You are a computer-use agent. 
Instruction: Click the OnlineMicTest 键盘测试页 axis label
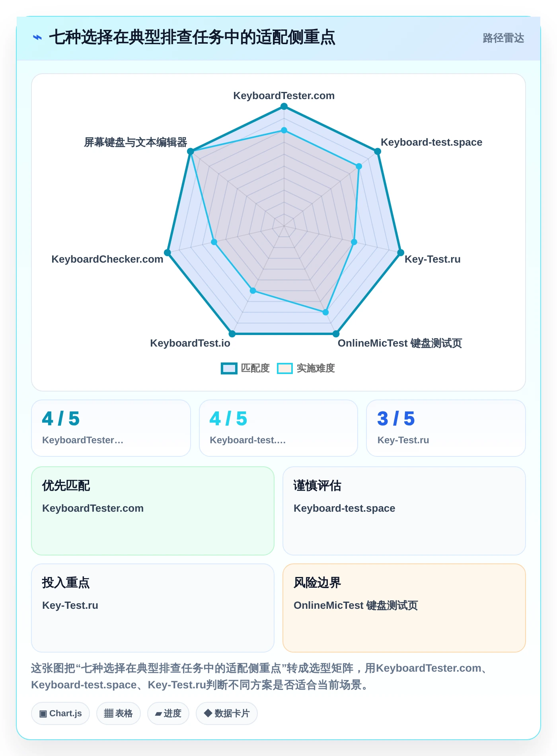coord(400,343)
